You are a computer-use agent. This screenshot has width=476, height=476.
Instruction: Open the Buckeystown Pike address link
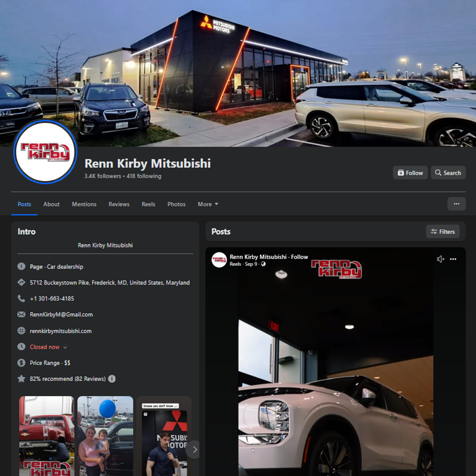110,283
